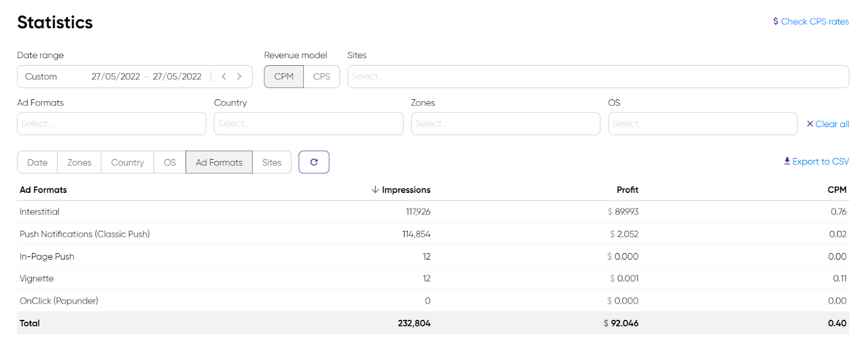Go to next date range arrow

239,77
